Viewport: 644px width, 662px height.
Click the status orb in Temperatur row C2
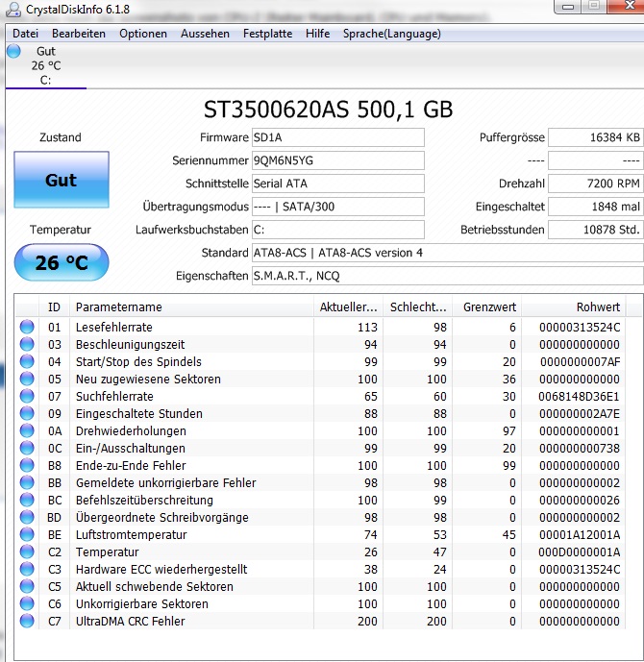pos(27,552)
